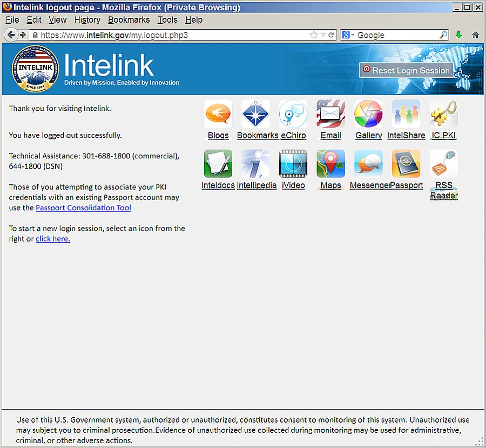The image size is (486, 448).
Task: Click the bookmark star in address bar
Action: tap(314, 35)
